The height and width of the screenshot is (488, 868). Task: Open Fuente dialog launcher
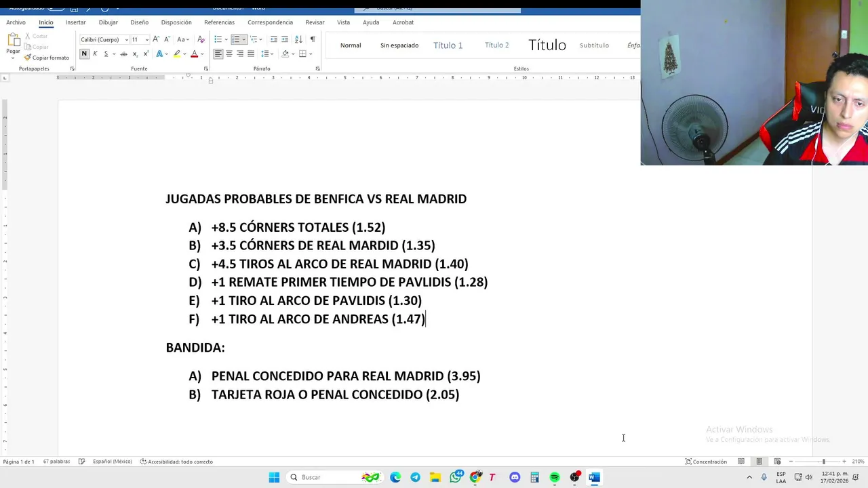207,68
